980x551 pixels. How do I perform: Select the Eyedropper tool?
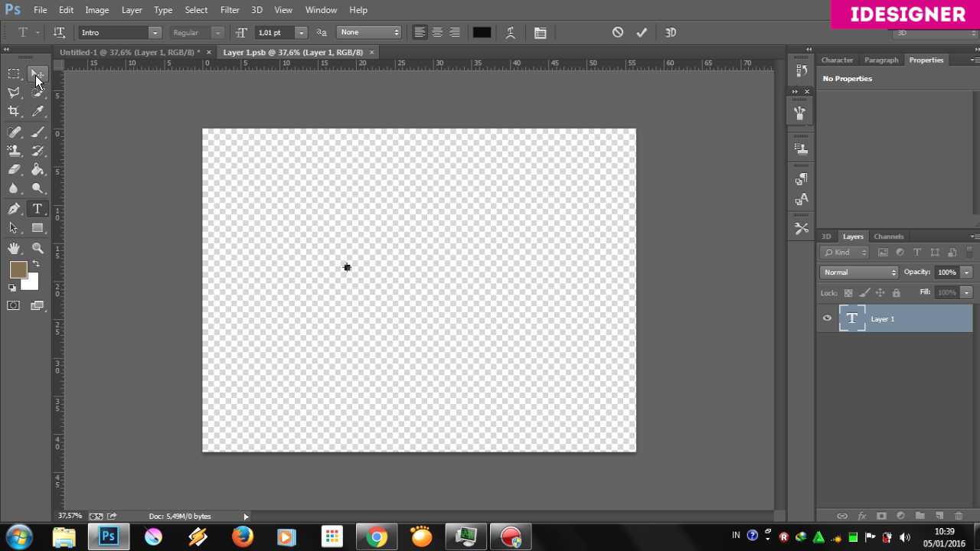[37, 112]
